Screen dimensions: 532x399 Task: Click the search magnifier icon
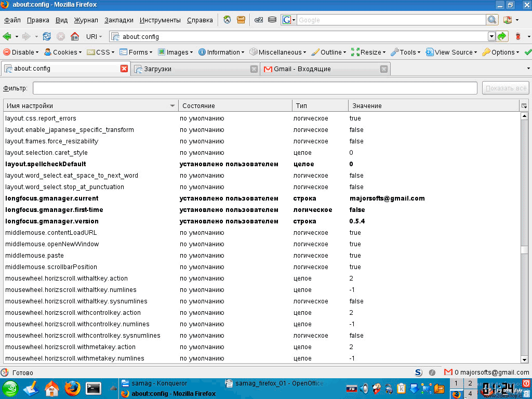click(492, 20)
